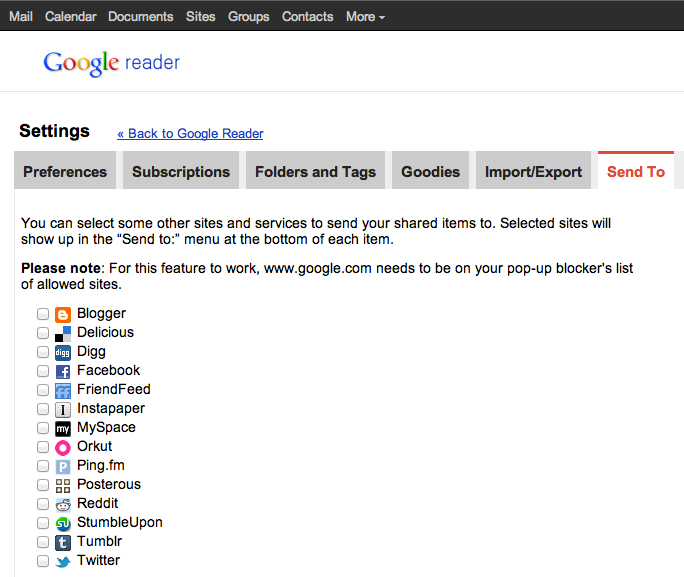Follow the Back to Google Reader link
Screen dimensions: 684x577
pyautogui.click(x=190, y=133)
